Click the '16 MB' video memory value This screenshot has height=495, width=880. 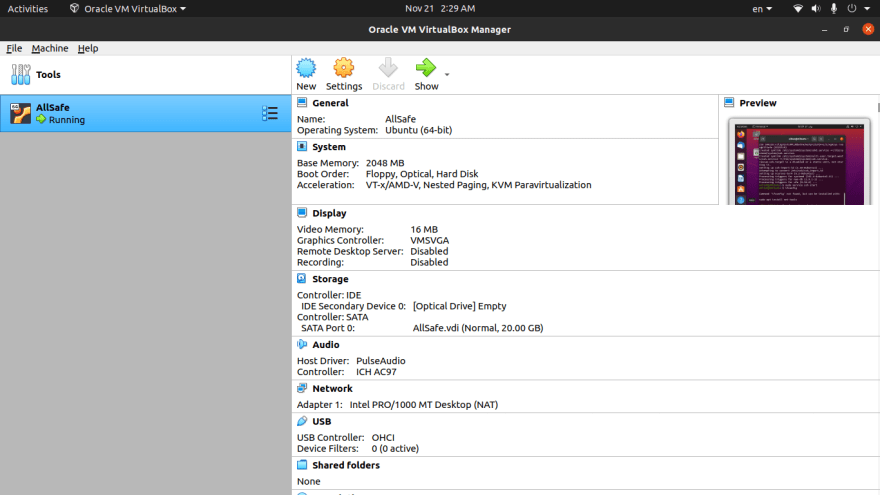pyautogui.click(x=424, y=230)
